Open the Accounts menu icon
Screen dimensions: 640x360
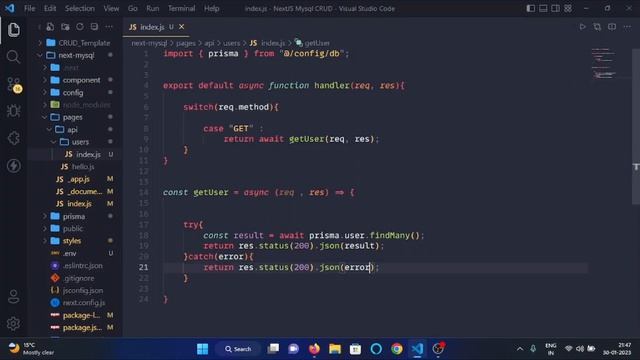tap(13, 297)
